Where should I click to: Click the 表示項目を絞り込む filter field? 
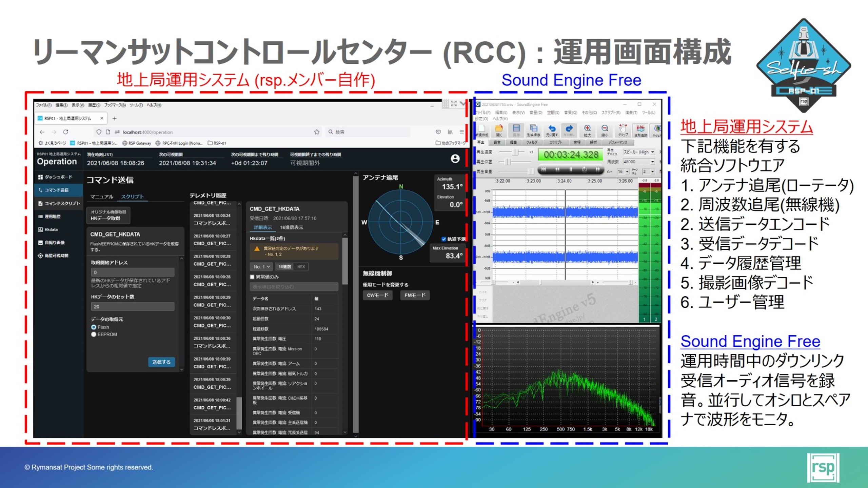click(x=294, y=287)
